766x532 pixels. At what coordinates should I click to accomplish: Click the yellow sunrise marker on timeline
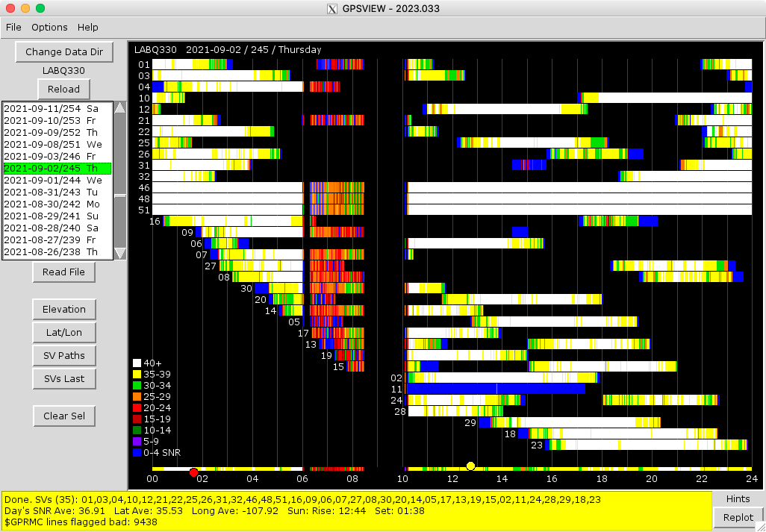470,466
